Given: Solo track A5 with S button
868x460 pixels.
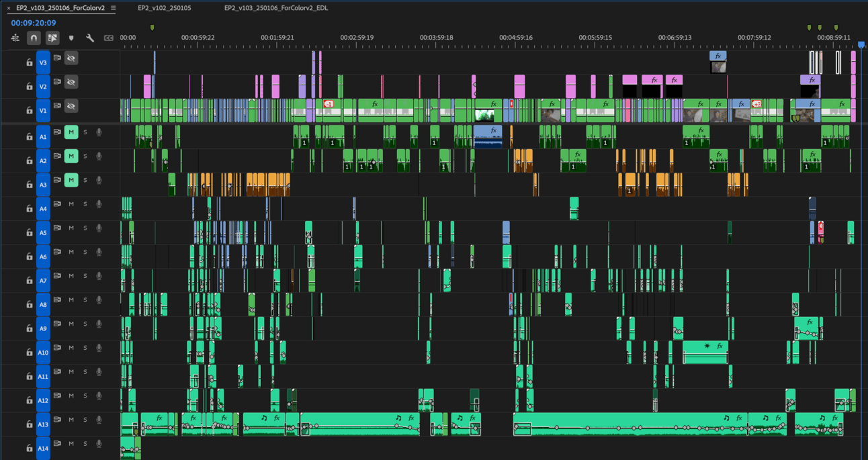Looking at the screenshot, I should (85, 228).
